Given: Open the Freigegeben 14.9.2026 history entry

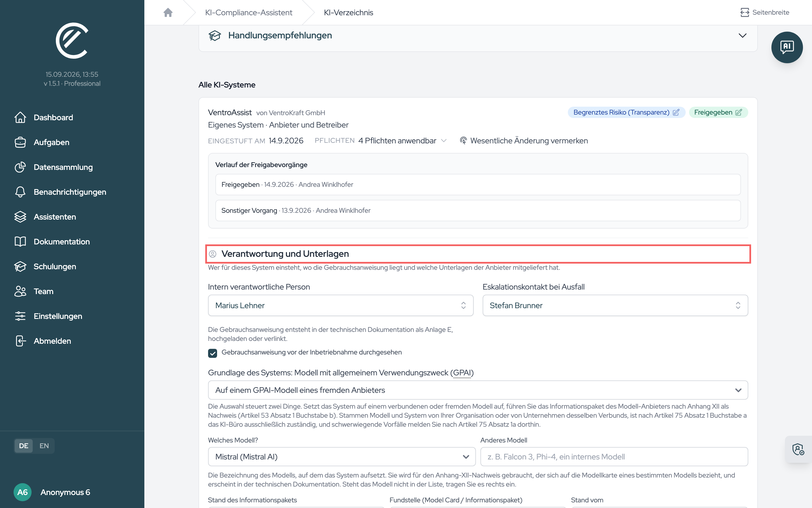Looking at the screenshot, I should [x=478, y=185].
